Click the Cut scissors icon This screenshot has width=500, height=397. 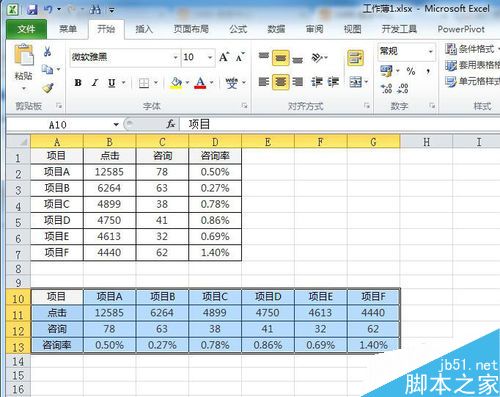point(47,51)
